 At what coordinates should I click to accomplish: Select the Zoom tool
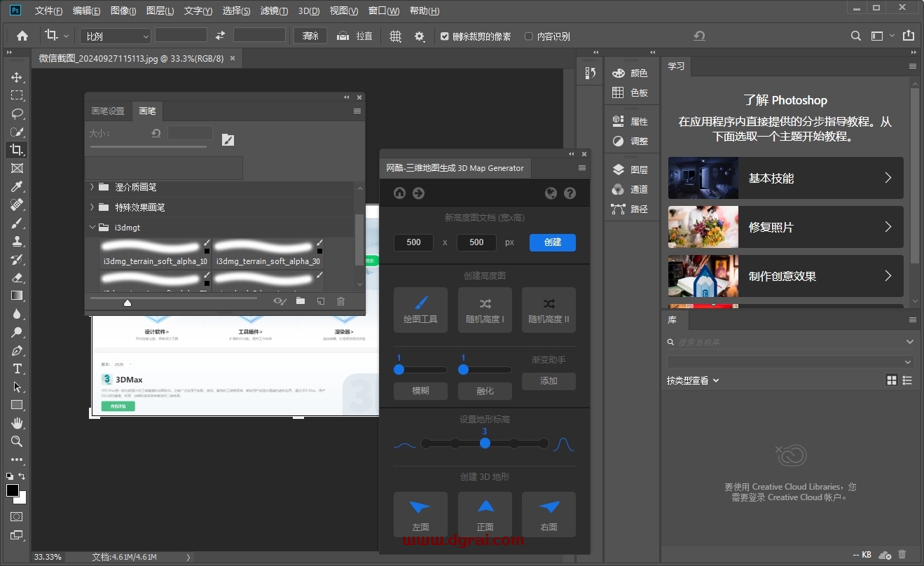[17, 441]
